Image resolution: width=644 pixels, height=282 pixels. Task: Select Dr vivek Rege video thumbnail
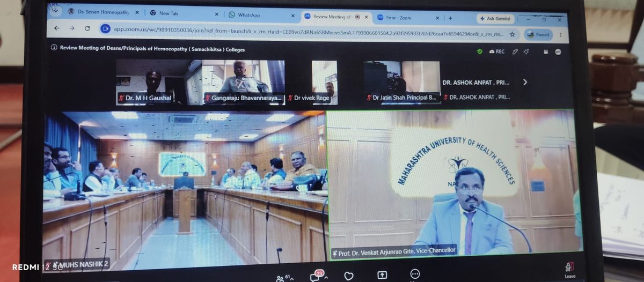pos(325,82)
